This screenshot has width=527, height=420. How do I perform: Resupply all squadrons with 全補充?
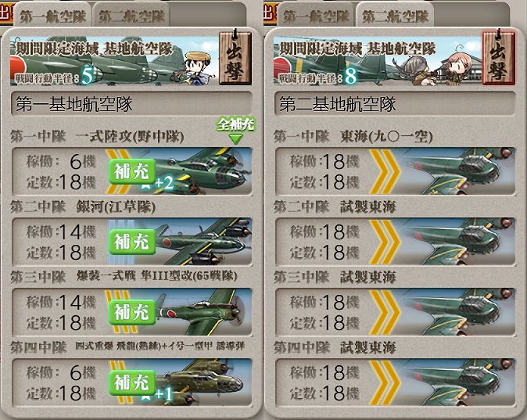point(236,130)
